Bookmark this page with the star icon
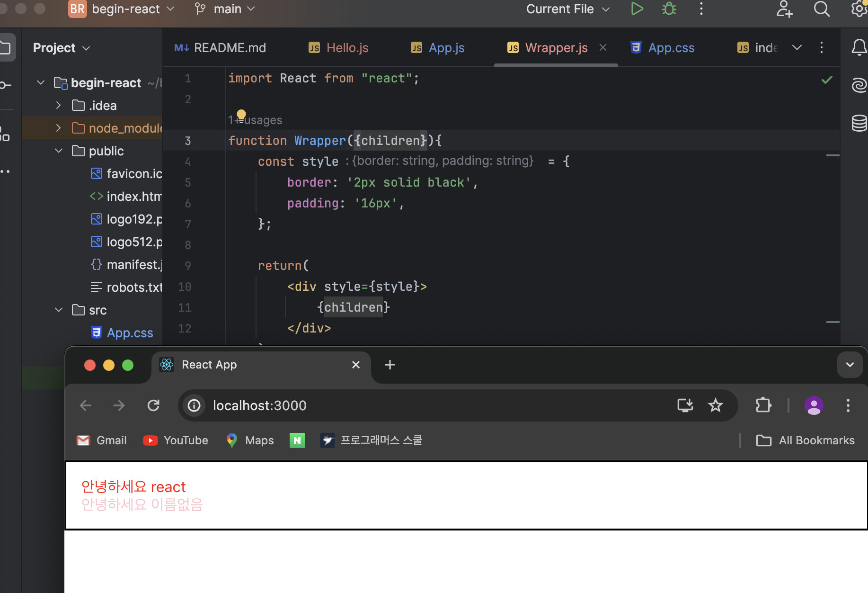Viewport: 868px width, 593px height. pyautogui.click(x=715, y=405)
